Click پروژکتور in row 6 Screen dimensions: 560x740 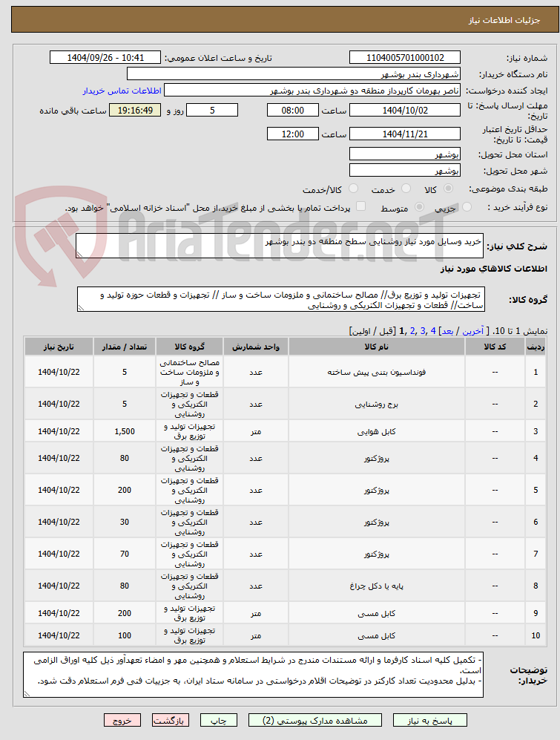click(x=377, y=522)
